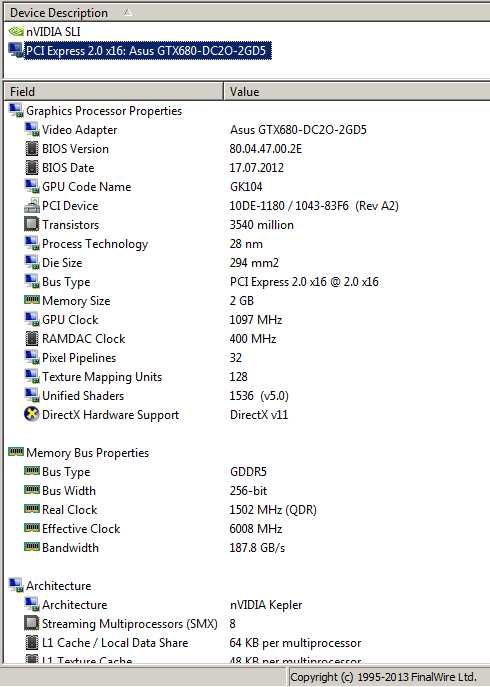This screenshot has height=687, width=490.
Task: Select the PCI Express 2.0 x16 @ 2.0 x16 value
Action: pos(304,282)
